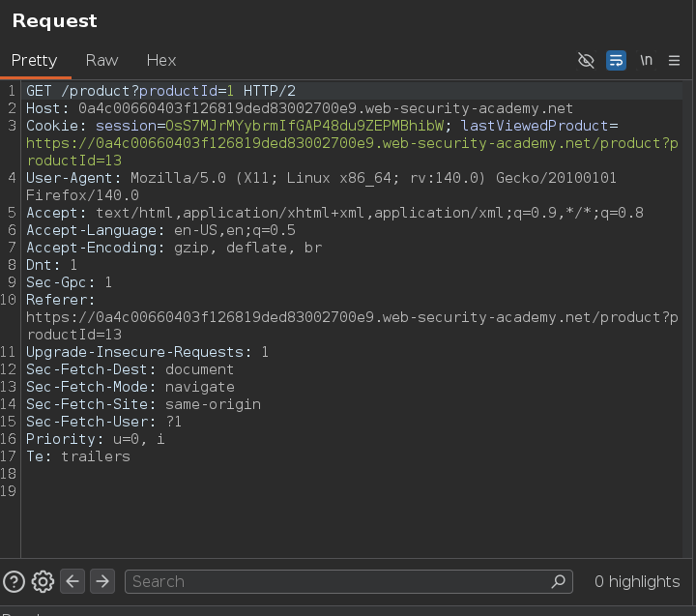Switch to the Hex tab

(161, 60)
